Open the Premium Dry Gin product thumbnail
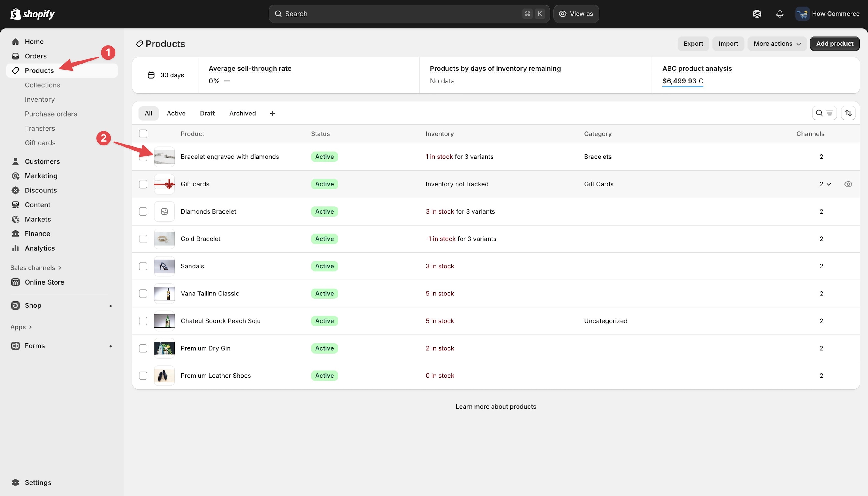 [164, 348]
